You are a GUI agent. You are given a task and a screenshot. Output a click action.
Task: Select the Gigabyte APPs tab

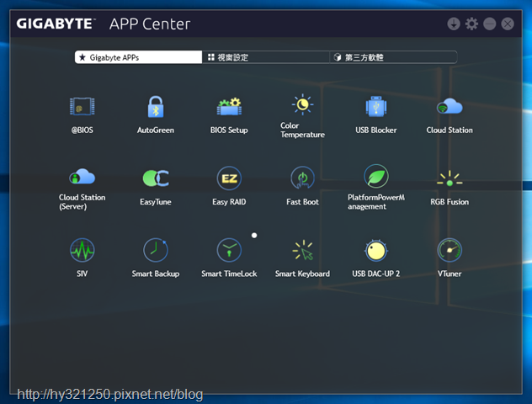(x=137, y=57)
